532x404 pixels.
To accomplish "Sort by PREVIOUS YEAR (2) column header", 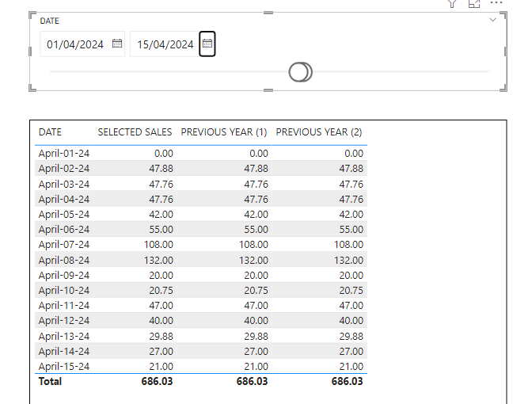I will coord(319,132).
